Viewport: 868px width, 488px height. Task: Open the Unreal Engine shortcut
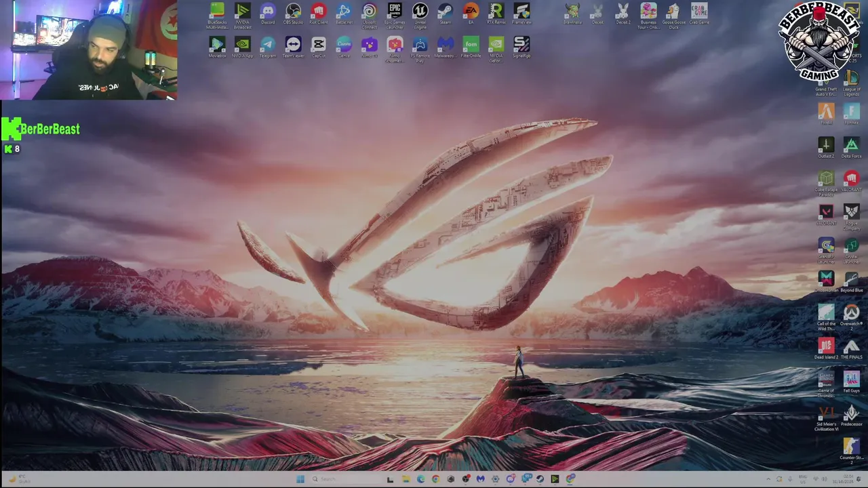pyautogui.click(x=420, y=16)
